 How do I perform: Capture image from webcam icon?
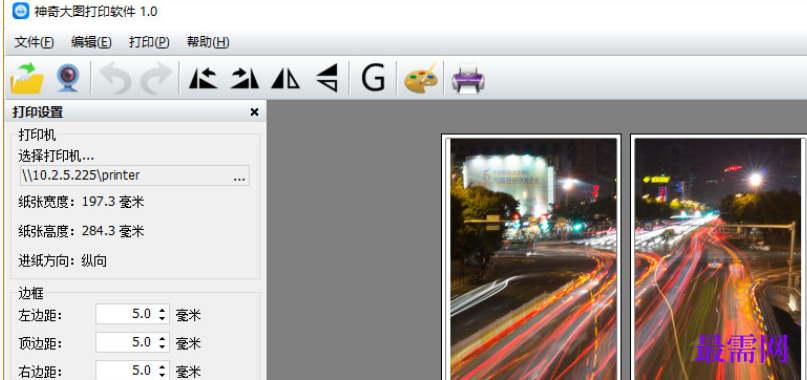67,78
